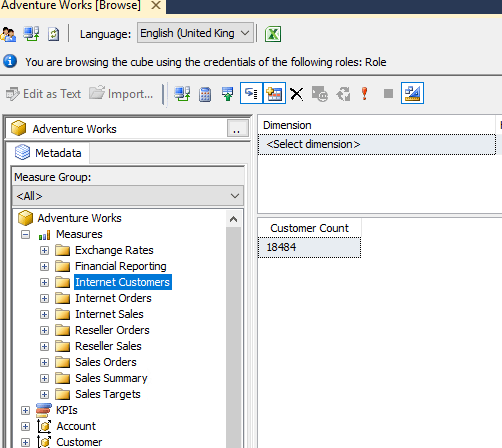Click the Refresh icon beside Language
This screenshot has height=448, width=502.
53,34
